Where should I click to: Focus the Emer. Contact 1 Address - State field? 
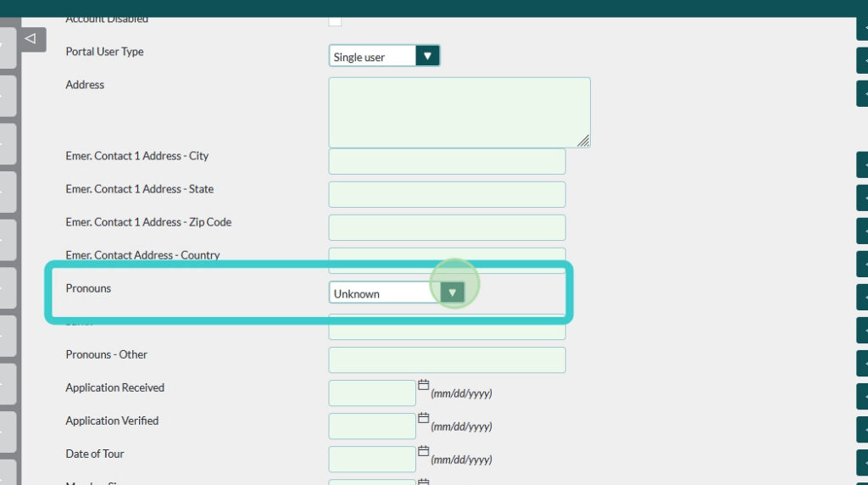click(447, 194)
